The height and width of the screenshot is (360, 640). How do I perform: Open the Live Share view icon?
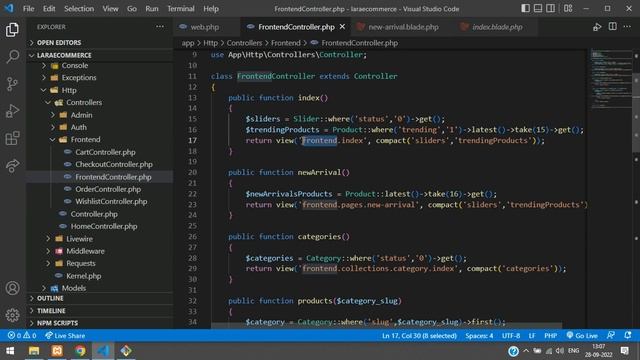click(12, 166)
